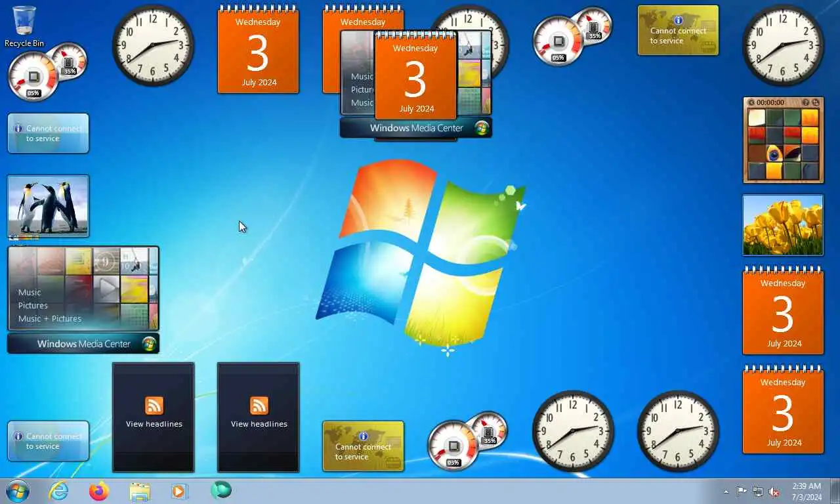840x504 pixels.
Task: Select the clock gadget above the Picture Puzzle
Action: (783, 45)
